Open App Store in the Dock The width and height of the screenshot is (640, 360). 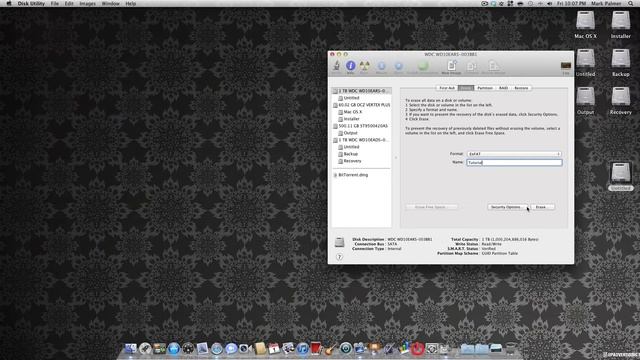[174, 349]
